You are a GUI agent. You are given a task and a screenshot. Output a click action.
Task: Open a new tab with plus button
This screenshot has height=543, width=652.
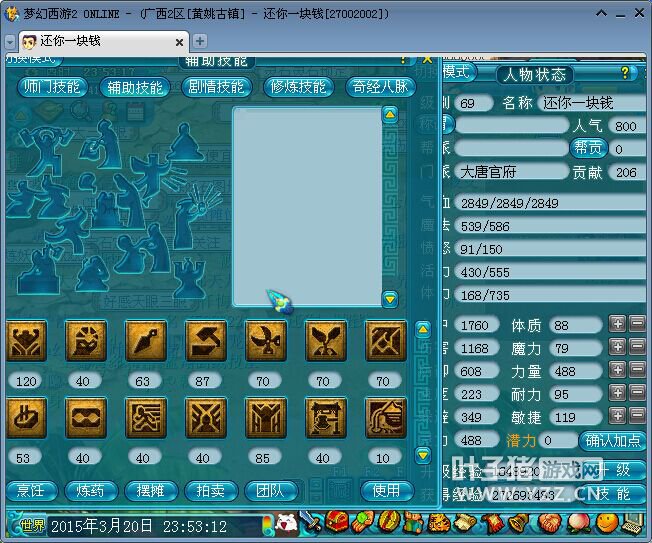tap(200, 42)
